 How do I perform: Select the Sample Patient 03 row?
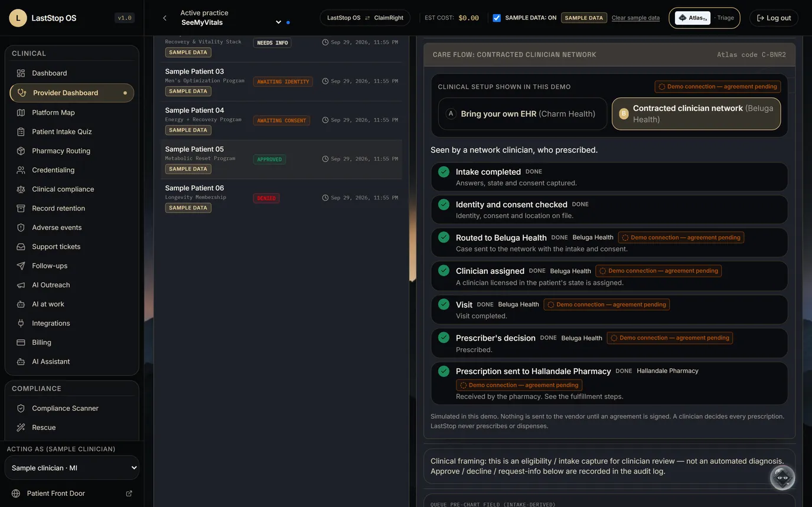(281, 81)
